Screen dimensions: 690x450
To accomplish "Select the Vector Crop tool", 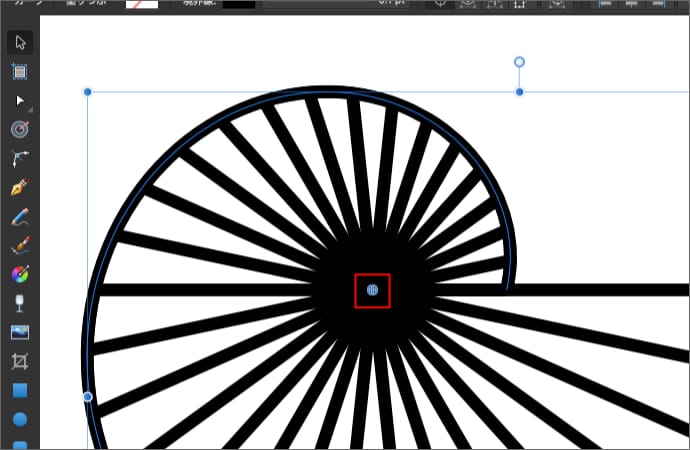I will pos(20,360).
